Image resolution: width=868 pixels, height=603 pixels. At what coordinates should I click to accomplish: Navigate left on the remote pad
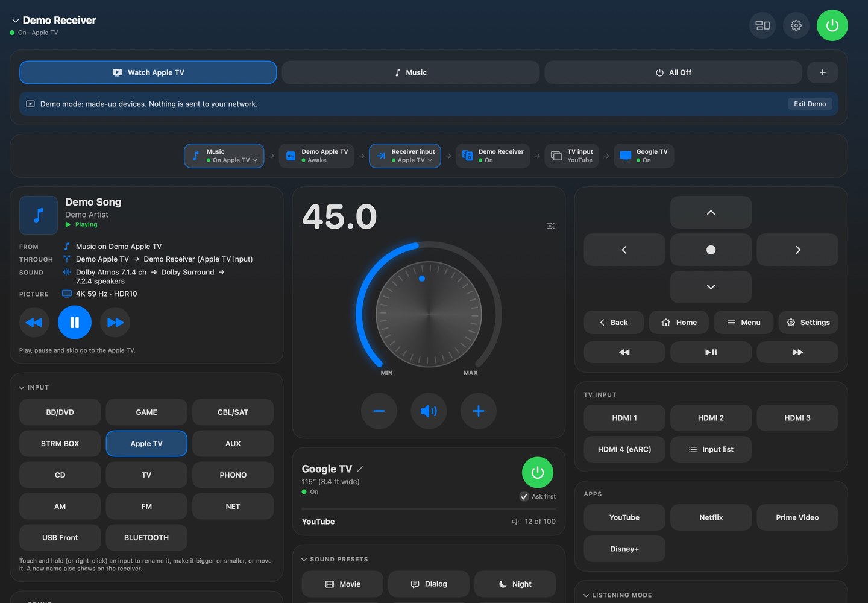click(624, 250)
